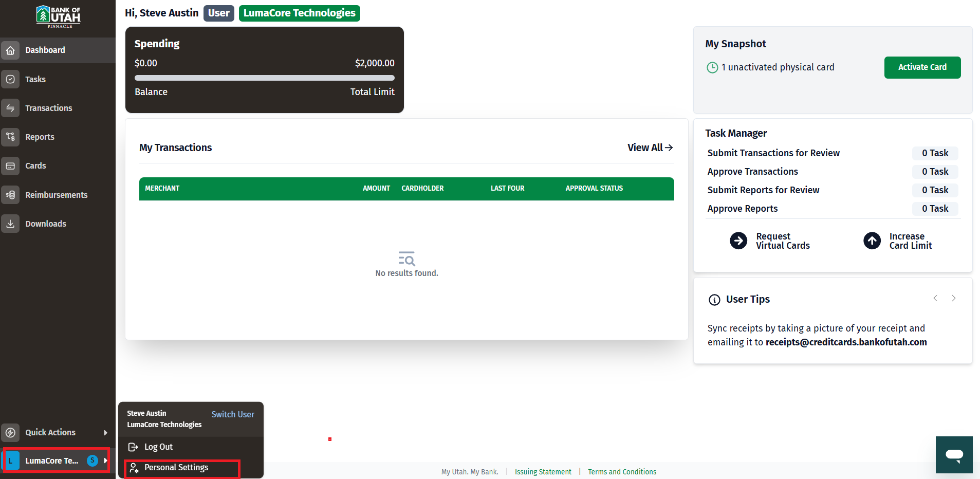This screenshot has width=980, height=479.
Task: Click the Log Out door icon
Action: 133,447
